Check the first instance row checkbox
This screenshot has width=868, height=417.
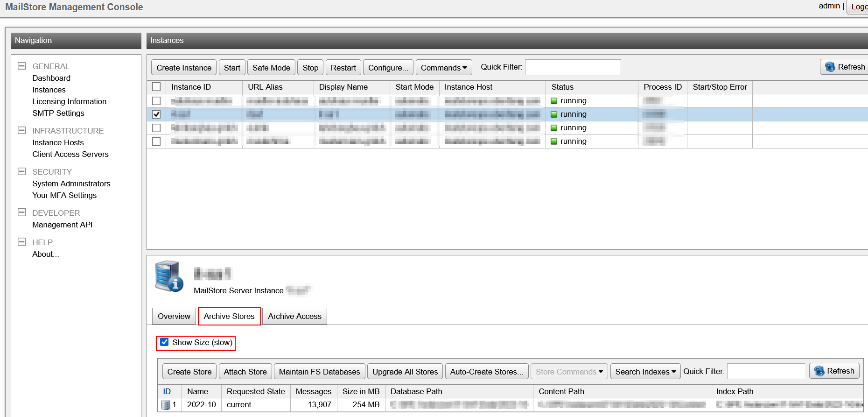tap(156, 101)
